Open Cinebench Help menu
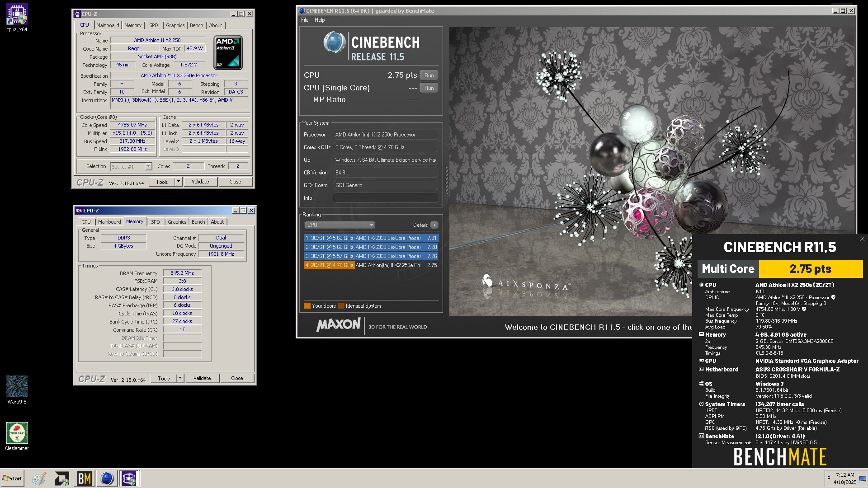 coord(320,20)
